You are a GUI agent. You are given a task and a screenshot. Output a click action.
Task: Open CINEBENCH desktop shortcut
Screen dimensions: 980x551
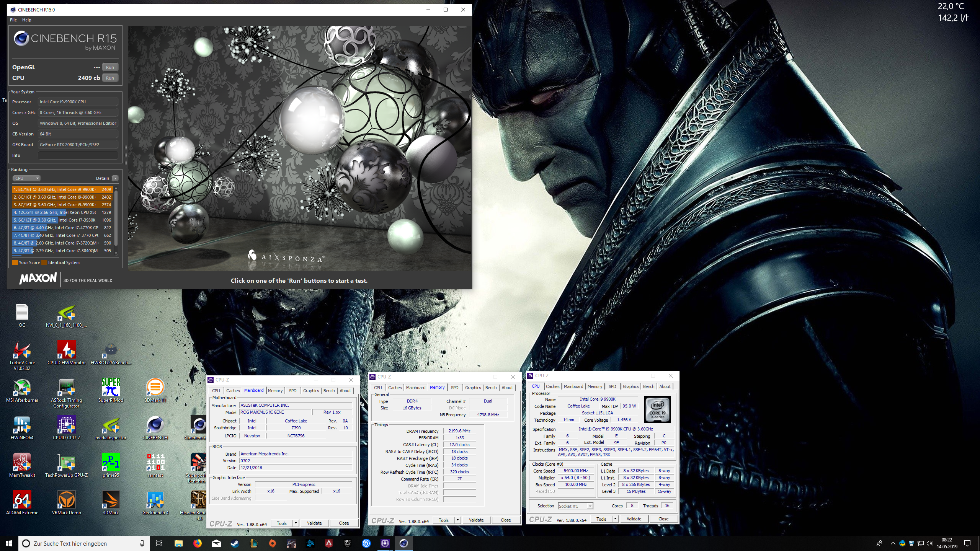pyautogui.click(x=155, y=428)
